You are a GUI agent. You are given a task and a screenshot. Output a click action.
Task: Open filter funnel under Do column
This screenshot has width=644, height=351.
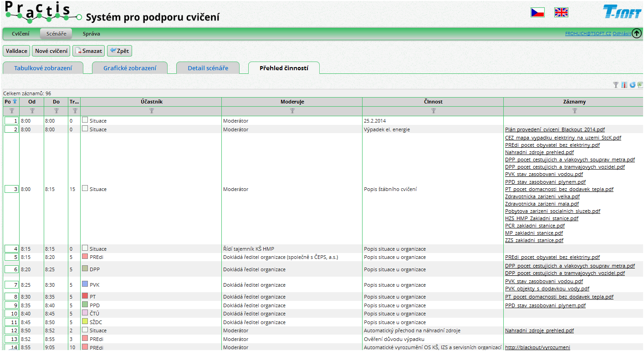point(56,111)
